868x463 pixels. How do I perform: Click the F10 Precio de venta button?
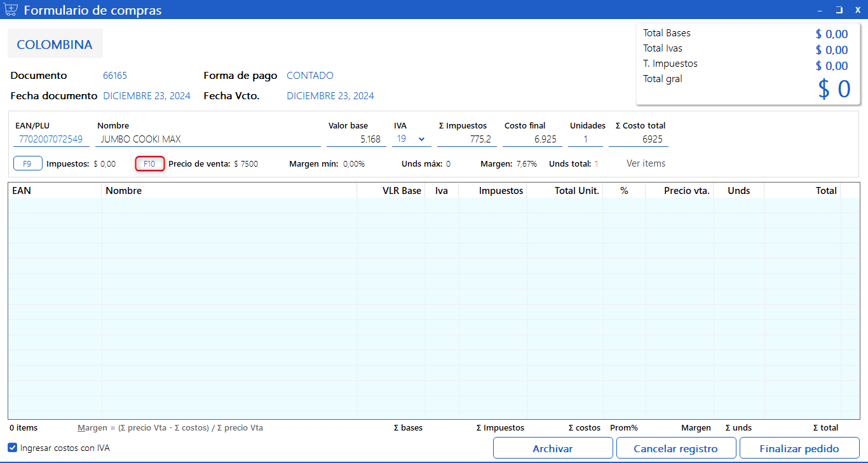tap(150, 163)
